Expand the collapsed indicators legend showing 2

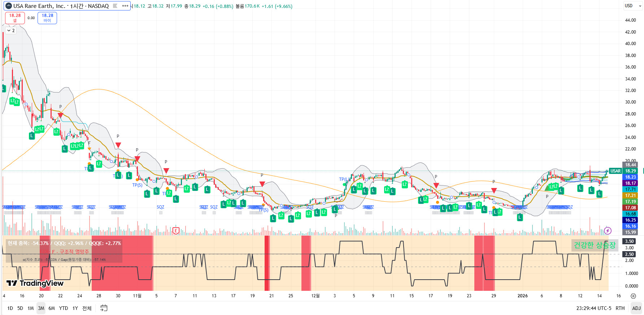11,31
